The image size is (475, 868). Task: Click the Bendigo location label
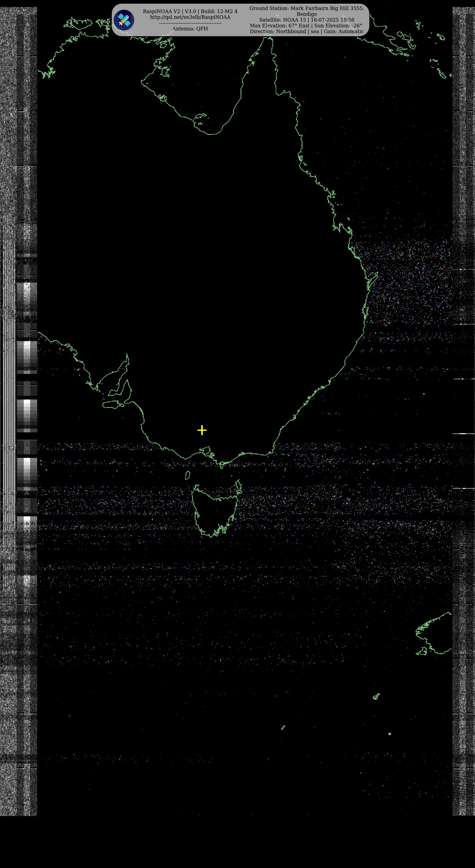click(x=306, y=14)
